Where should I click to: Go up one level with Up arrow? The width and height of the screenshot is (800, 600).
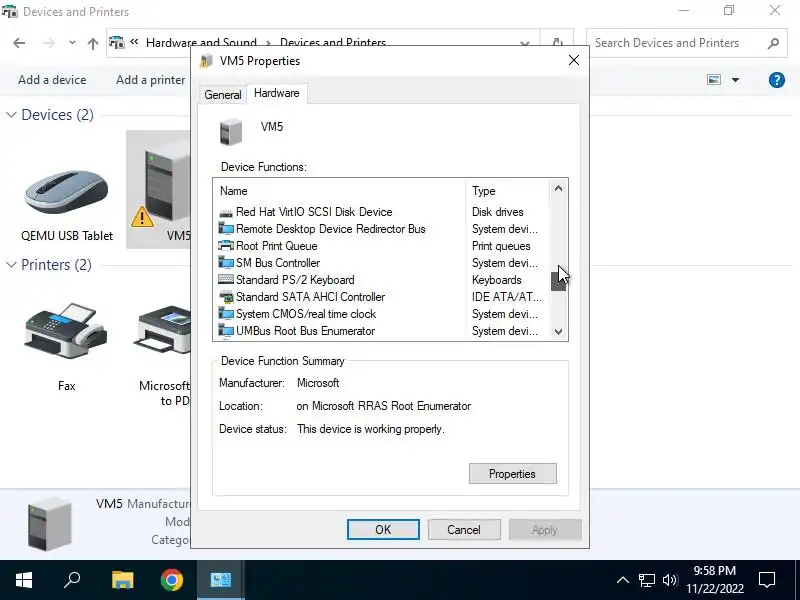click(x=92, y=43)
